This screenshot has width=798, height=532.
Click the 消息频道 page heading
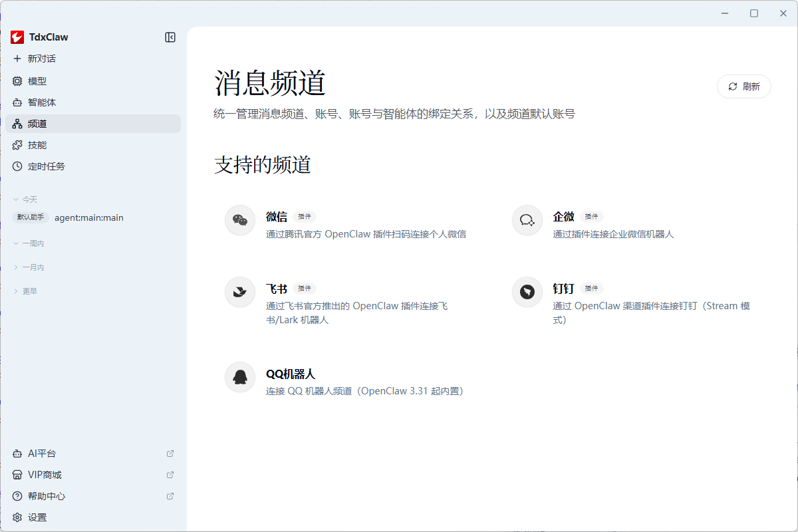click(x=270, y=84)
